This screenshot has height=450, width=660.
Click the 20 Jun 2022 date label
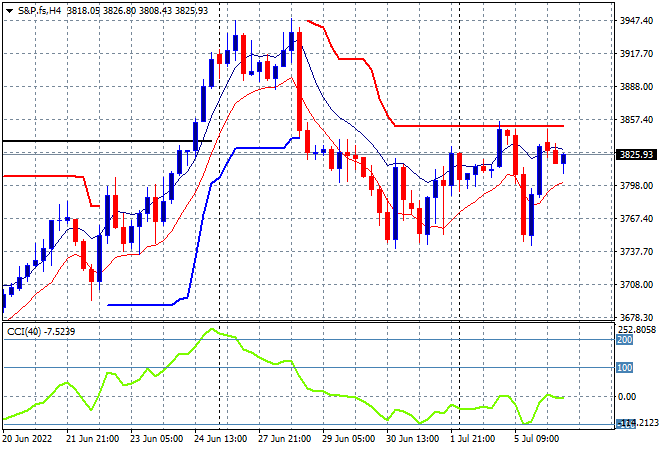27,439
